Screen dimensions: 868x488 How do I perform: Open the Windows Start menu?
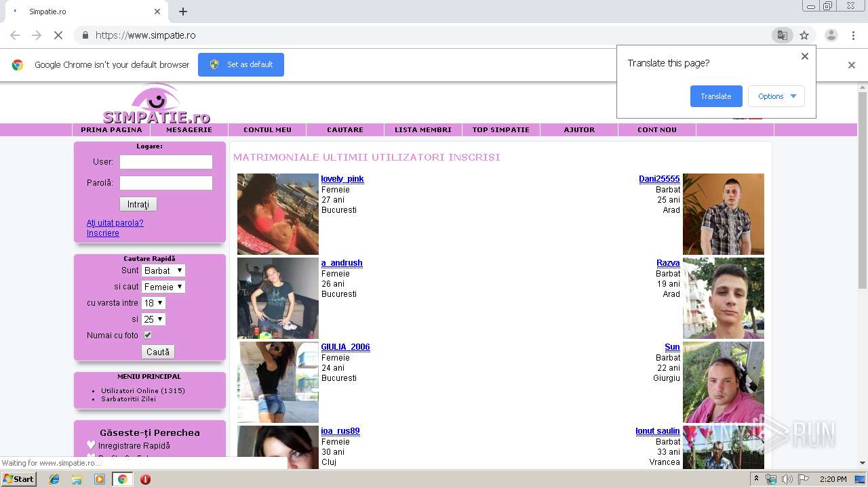point(18,479)
